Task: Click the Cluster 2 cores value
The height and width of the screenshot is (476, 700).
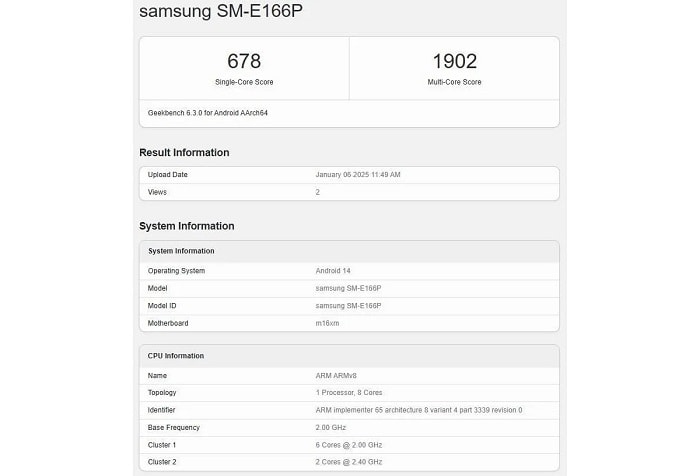Action: point(350,462)
